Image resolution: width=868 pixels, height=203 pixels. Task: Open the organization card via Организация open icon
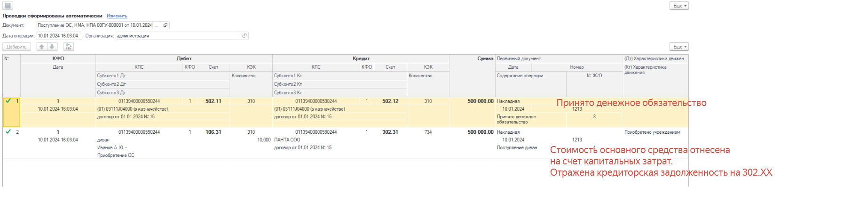(245, 36)
